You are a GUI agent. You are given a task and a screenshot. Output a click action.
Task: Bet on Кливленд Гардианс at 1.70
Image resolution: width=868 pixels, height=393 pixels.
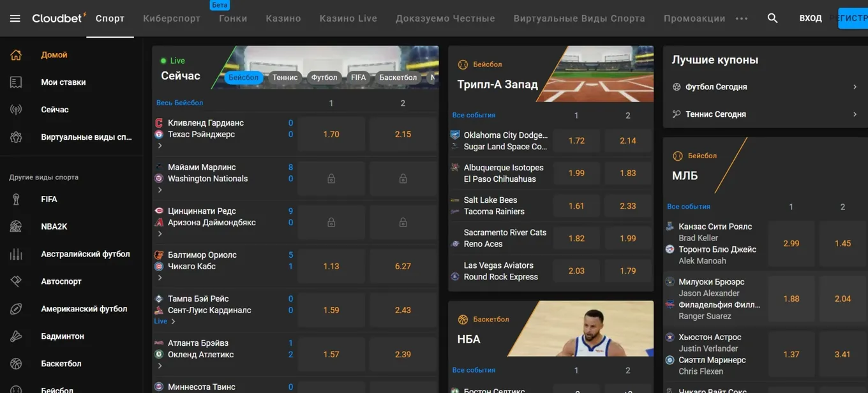(331, 135)
